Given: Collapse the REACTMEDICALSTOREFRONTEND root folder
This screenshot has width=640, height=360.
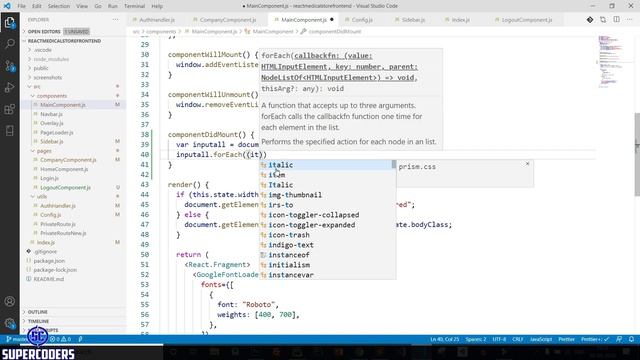Looking at the screenshot, I should pyautogui.click(x=64, y=41).
